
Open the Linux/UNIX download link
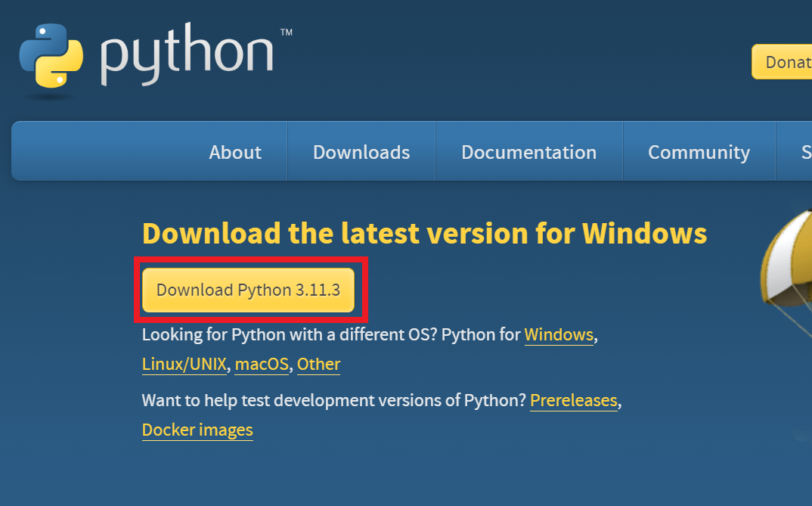[184, 364]
